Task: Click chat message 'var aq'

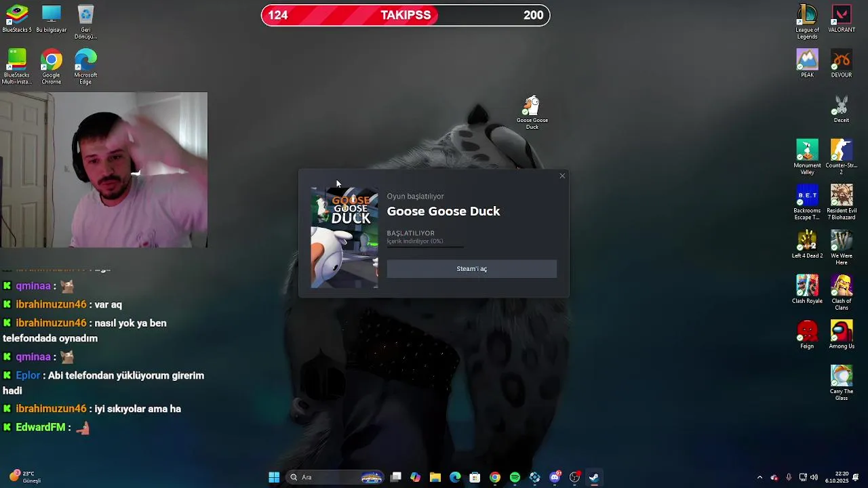Action: point(108,305)
